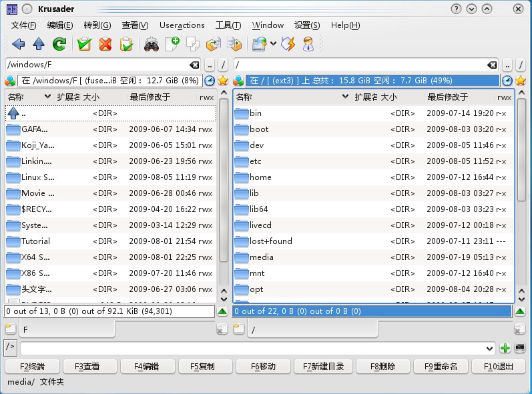Open the 转到(G) menu

97,25
